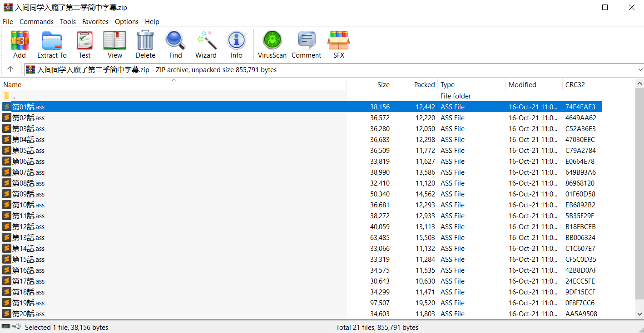Select the file 第06話.ass

301,162
